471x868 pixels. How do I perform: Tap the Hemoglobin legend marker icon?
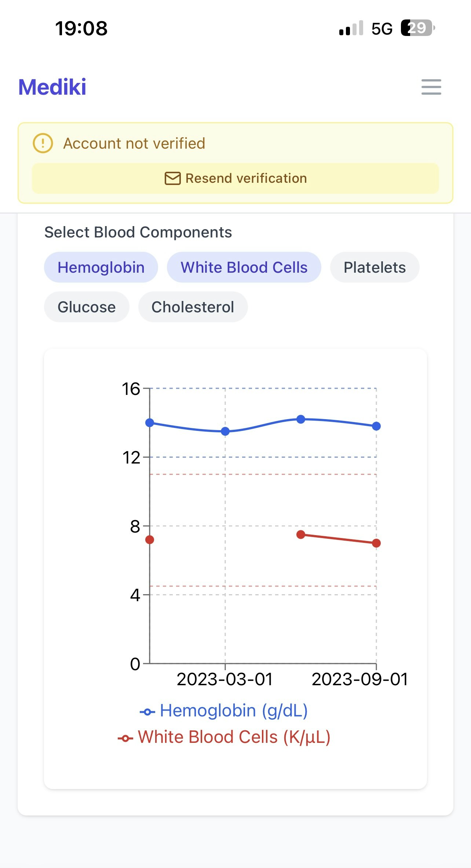[x=147, y=712]
